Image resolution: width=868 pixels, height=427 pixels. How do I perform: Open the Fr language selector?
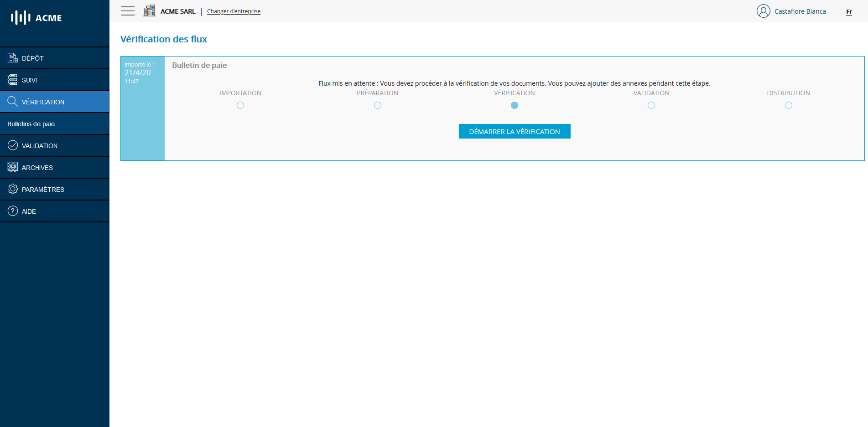849,12
